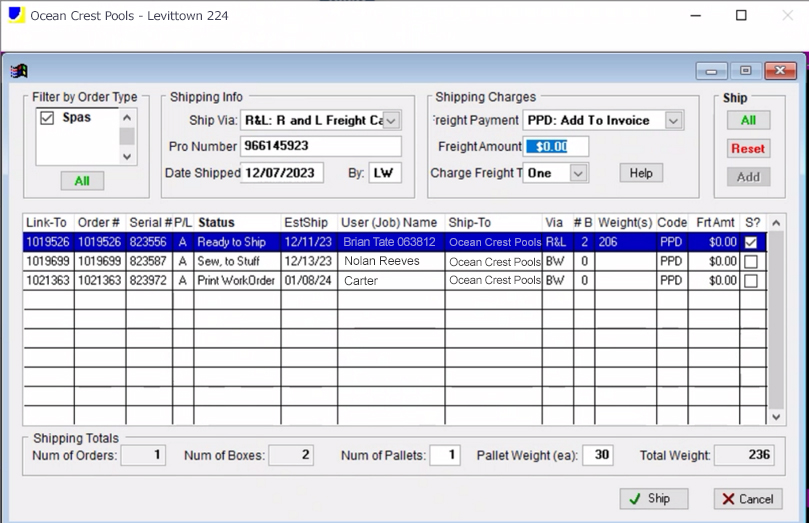The height and width of the screenshot is (523, 809).
Task: Toggle the Spas order type checkbox
Action: (47, 118)
